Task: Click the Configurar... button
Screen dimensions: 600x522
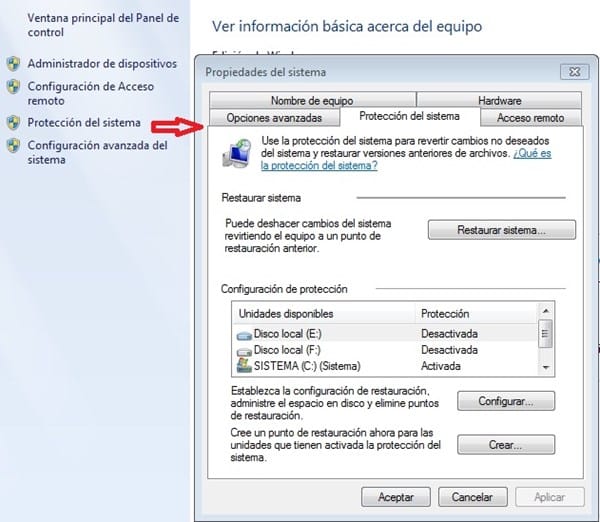Action: point(506,401)
